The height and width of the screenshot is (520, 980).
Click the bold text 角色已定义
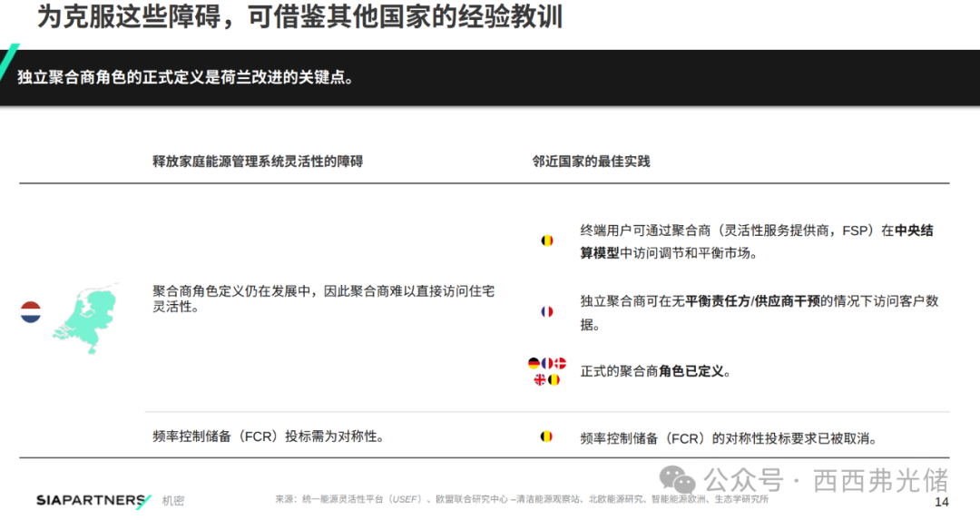[x=694, y=371]
